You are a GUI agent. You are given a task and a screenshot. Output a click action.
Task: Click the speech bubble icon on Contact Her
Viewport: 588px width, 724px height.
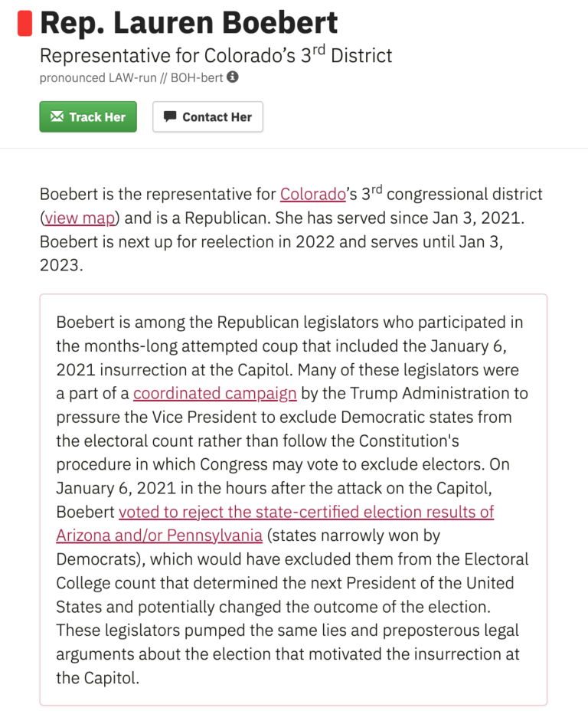170,116
